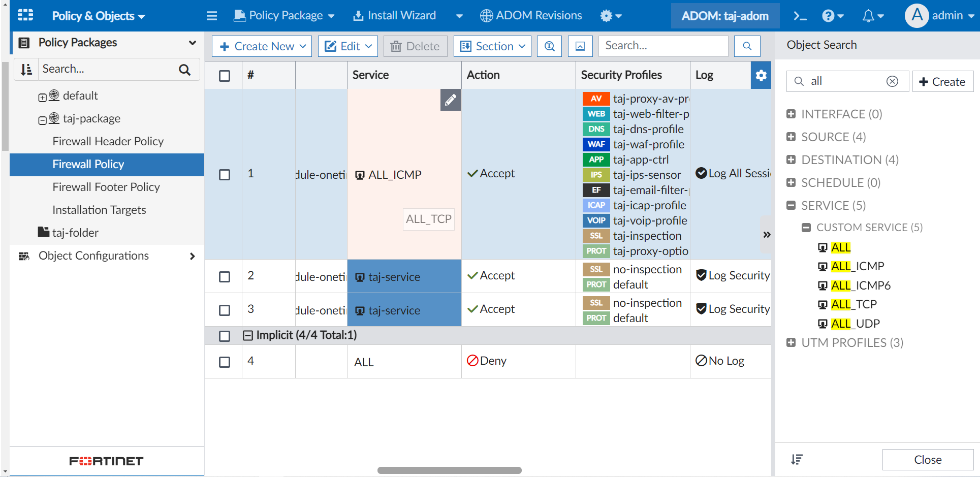This screenshot has width=980, height=477.
Task: Open the CLI console icon
Action: [800, 16]
